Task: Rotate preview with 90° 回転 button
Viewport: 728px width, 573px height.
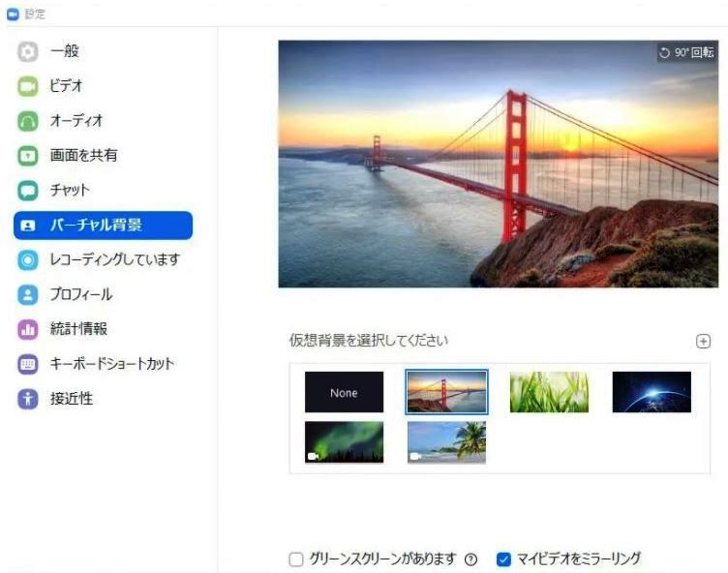Action: pyautogui.click(x=686, y=52)
